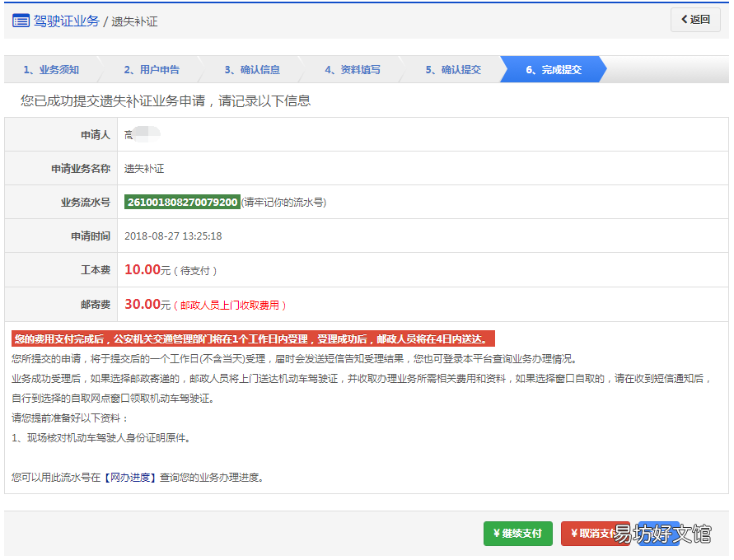
Task: Select step 6、完成提交
Action: coord(554,70)
